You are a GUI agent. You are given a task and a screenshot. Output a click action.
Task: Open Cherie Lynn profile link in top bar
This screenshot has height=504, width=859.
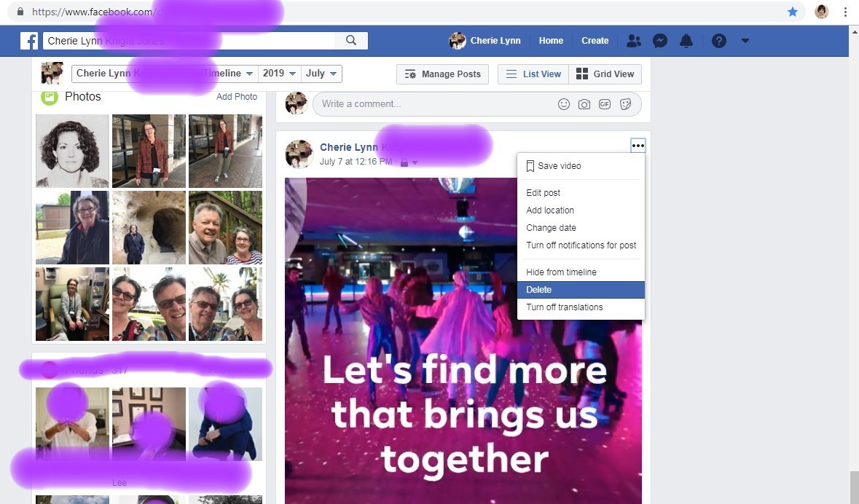point(485,41)
